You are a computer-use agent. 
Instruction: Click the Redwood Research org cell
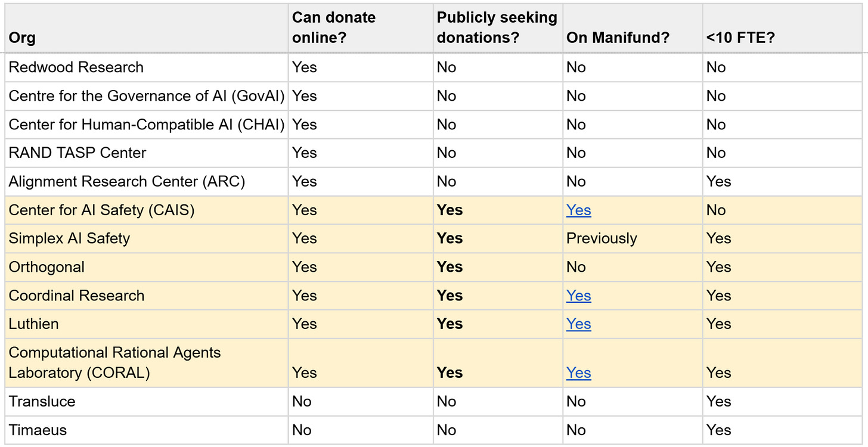(146, 67)
